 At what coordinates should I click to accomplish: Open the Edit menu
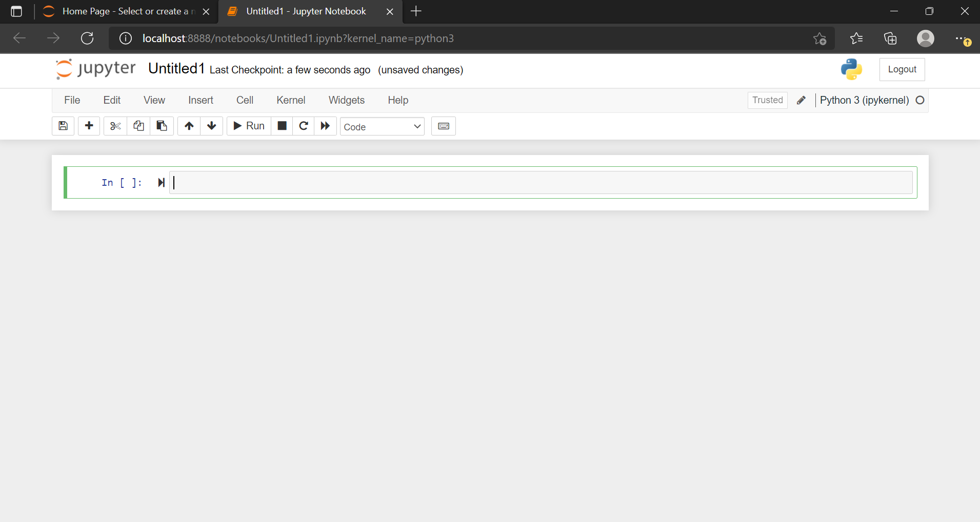click(x=112, y=100)
